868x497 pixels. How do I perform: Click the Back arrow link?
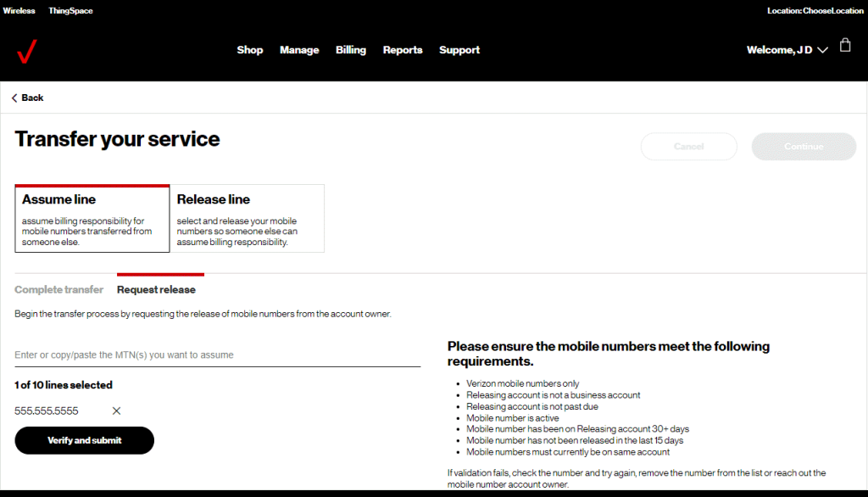point(27,98)
